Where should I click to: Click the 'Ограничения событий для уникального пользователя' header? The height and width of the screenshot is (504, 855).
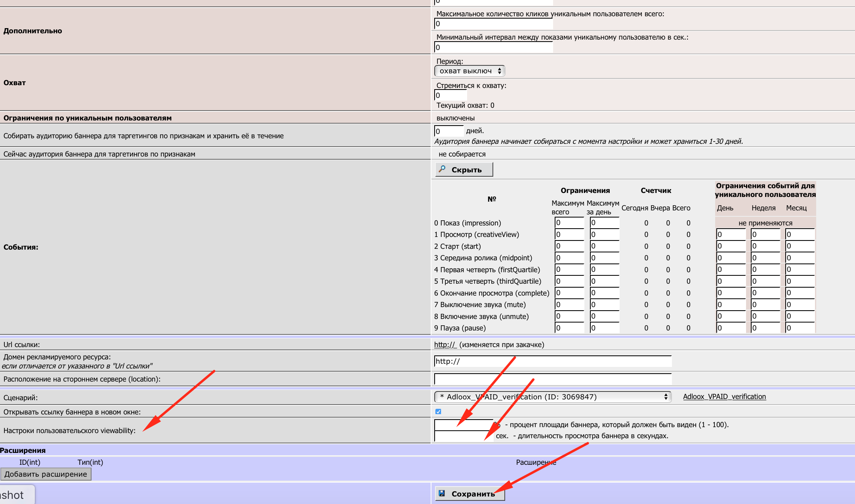pos(765,190)
